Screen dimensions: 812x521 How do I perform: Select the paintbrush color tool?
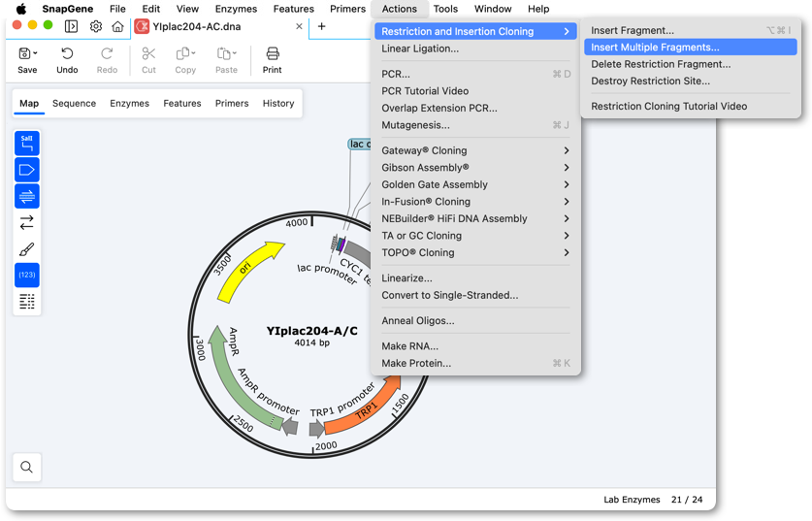tap(27, 249)
